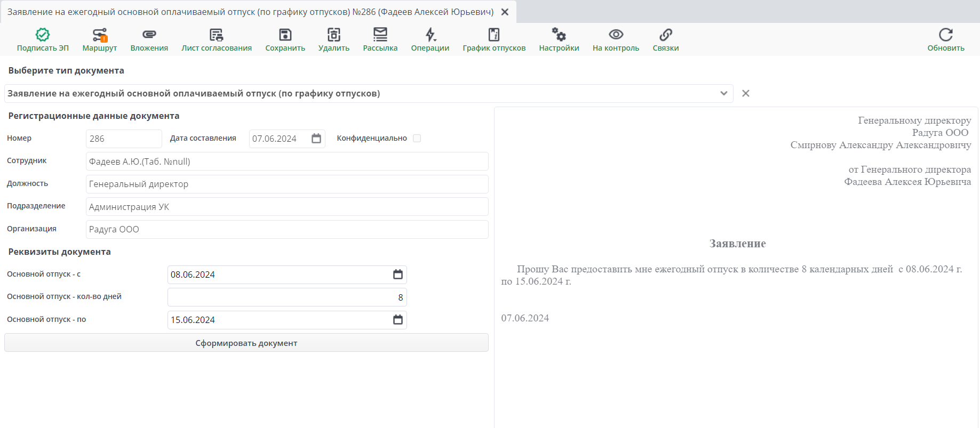Click the Организация field Радуга ООО
The height and width of the screenshot is (428, 980).
[287, 229]
